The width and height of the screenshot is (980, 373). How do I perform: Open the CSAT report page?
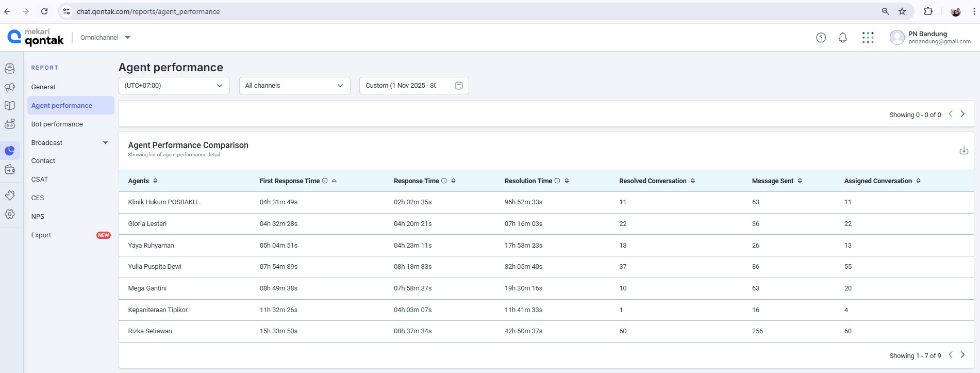pyautogui.click(x=40, y=180)
